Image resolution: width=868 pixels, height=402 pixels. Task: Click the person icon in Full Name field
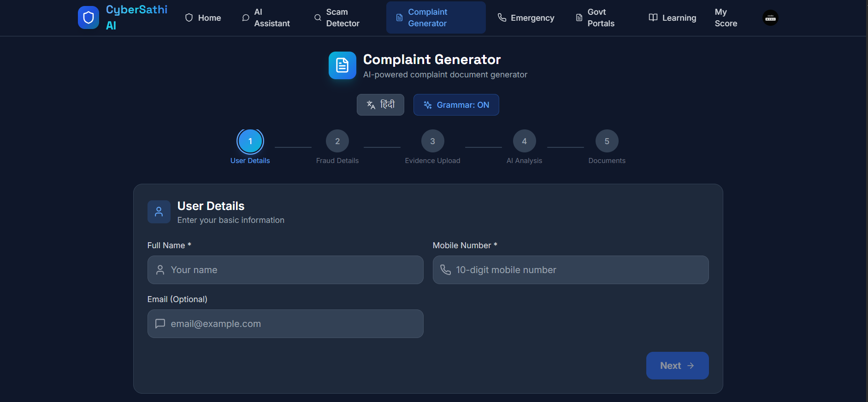(x=160, y=270)
